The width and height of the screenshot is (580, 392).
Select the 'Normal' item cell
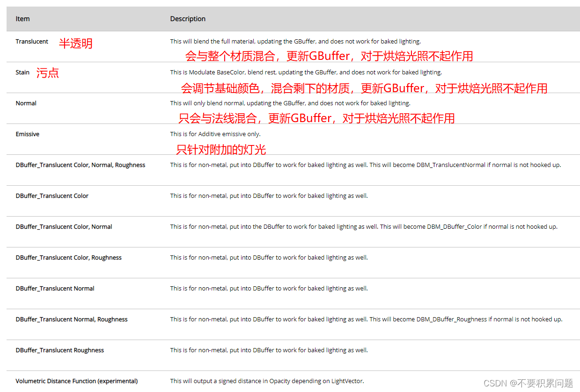point(26,103)
